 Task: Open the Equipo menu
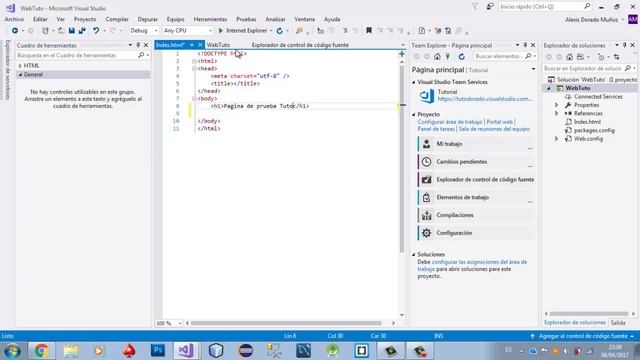pyautogui.click(x=176, y=19)
